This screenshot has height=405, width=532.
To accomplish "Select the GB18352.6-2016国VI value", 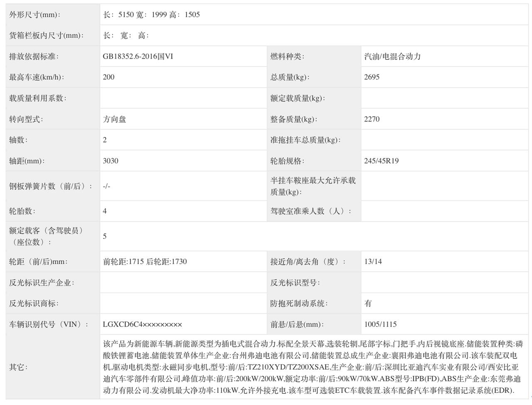I will tap(138, 56).
